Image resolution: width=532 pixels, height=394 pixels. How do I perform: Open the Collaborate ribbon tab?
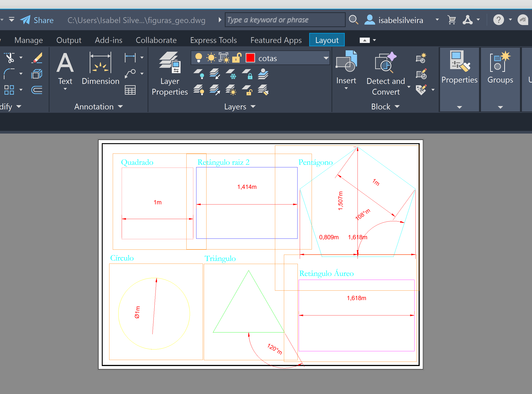pos(156,40)
